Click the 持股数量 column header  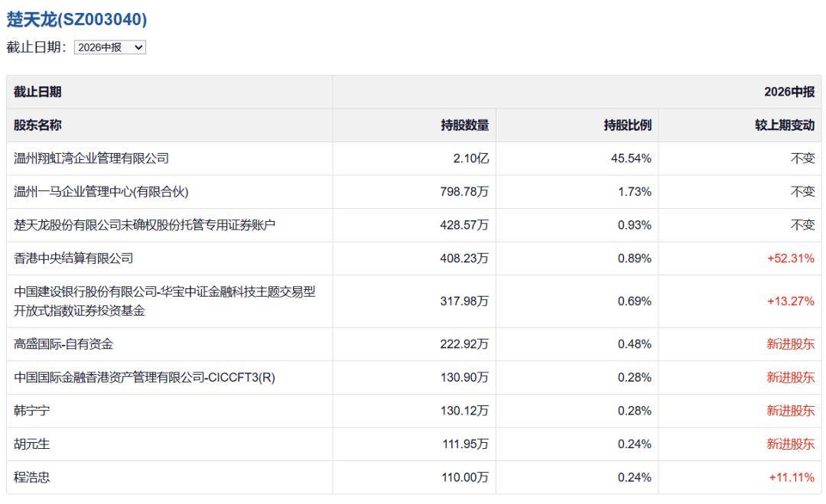(465, 125)
